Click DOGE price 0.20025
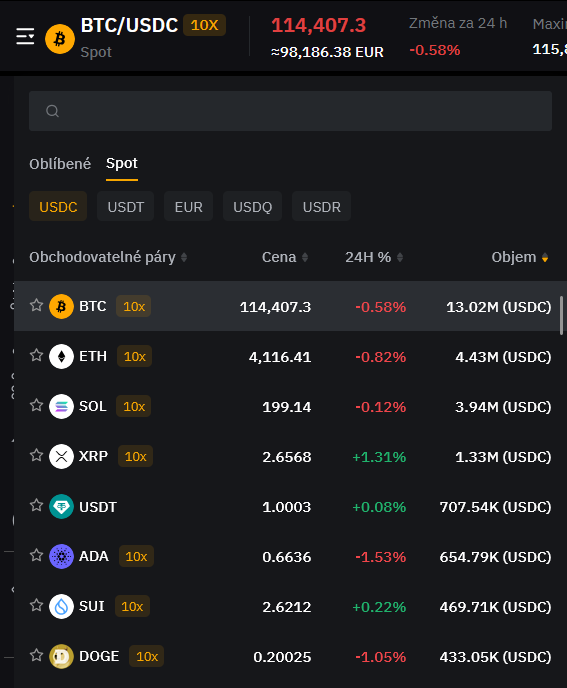 pos(282,657)
